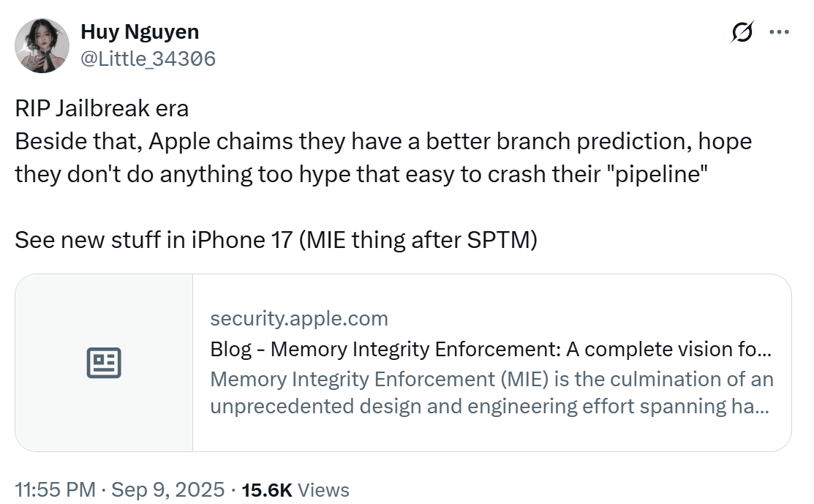
Task: Select the security.apple.com domain label
Action: pyautogui.click(x=300, y=318)
